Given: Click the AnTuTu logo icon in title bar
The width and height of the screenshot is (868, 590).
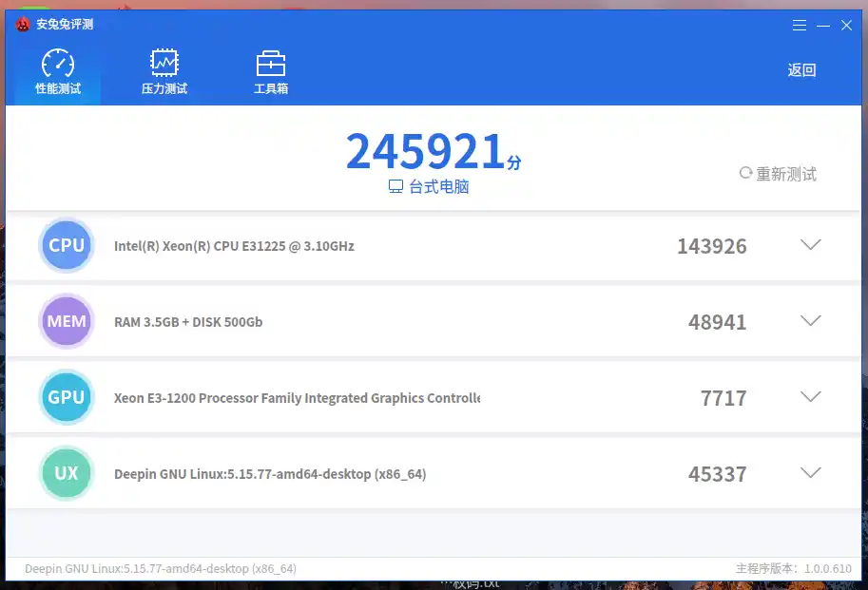Looking at the screenshot, I should click(23, 25).
